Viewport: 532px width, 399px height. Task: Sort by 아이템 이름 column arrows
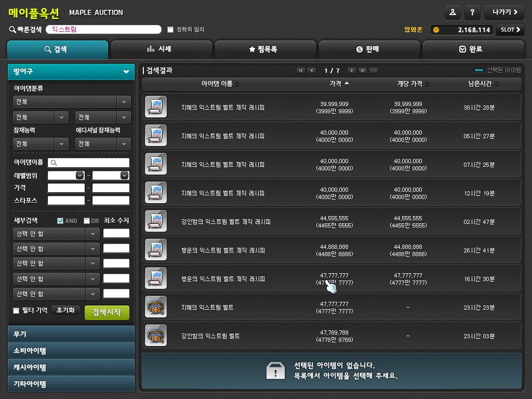pos(237,84)
